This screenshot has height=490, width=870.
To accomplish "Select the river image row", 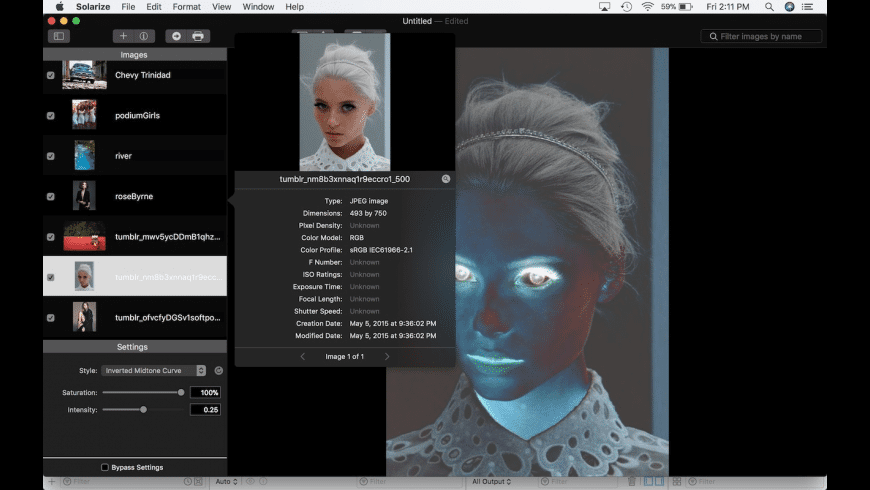I will pyautogui.click(x=135, y=156).
